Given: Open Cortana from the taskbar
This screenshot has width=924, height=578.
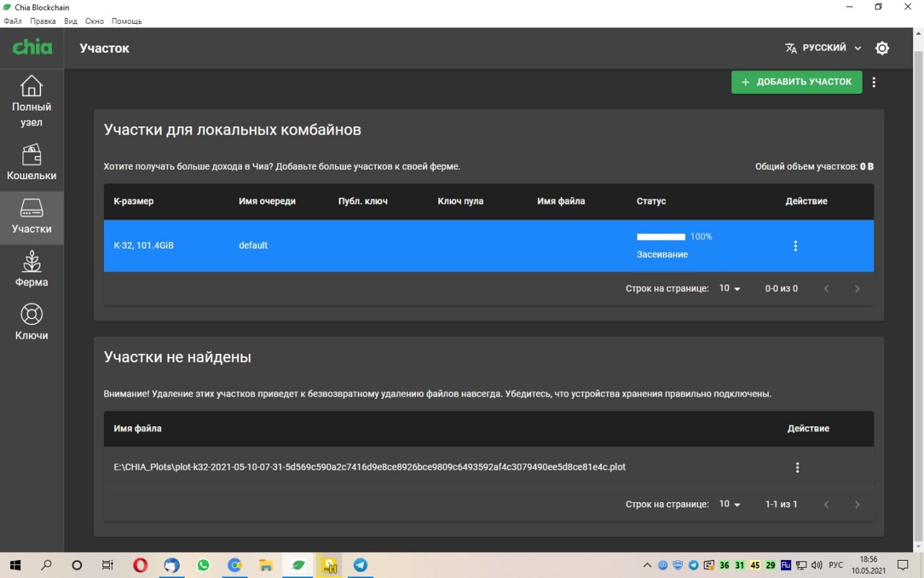Looking at the screenshot, I should pos(77,565).
